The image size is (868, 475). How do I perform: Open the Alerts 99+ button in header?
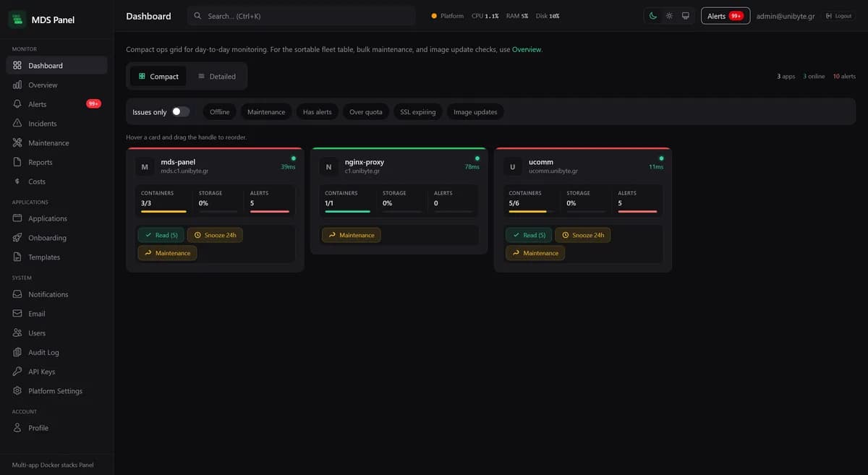click(726, 16)
